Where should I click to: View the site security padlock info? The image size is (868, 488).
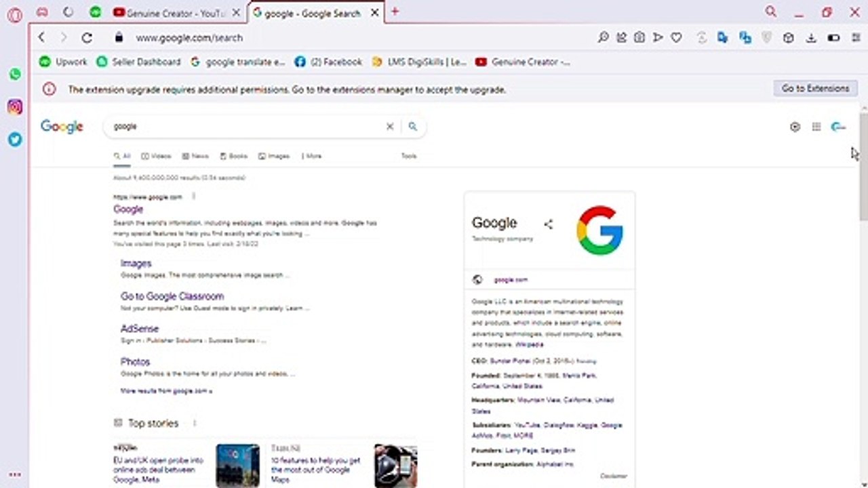[119, 38]
